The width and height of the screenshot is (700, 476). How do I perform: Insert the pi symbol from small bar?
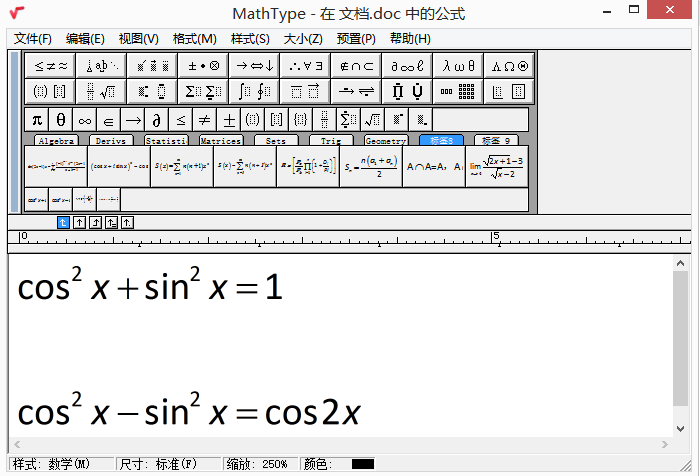click(37, 120)
